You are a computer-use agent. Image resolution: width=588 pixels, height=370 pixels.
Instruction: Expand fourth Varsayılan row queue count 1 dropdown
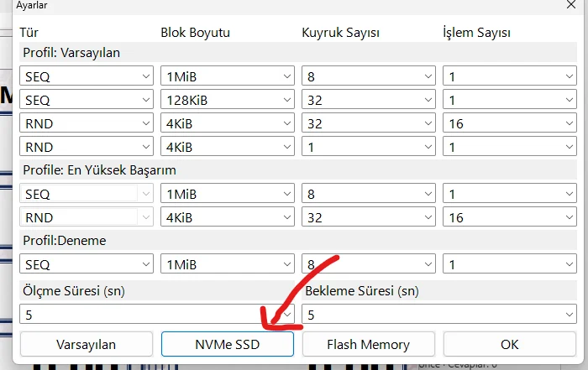click(x=368, y=147)
